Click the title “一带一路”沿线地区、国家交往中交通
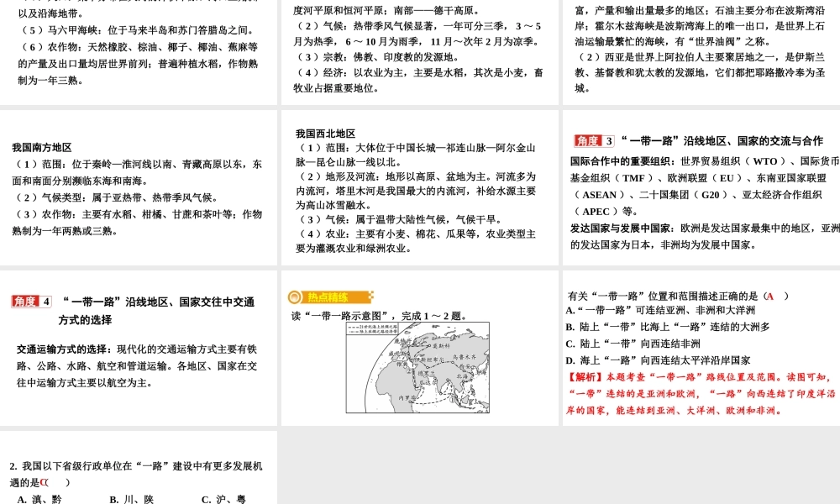Image resolution: width=840 pixels, height=504 pixels. click(x=158, y=302)
